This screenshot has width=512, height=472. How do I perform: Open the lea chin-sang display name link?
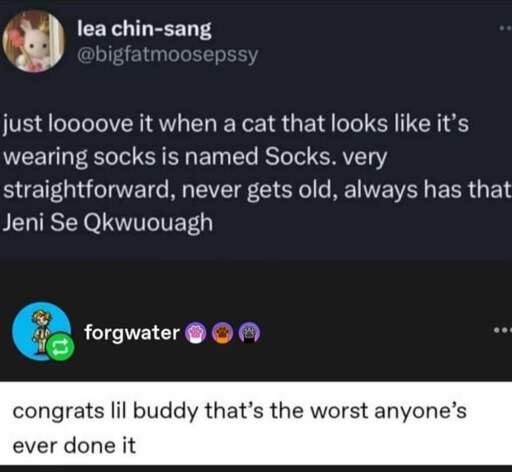[144, 29]
